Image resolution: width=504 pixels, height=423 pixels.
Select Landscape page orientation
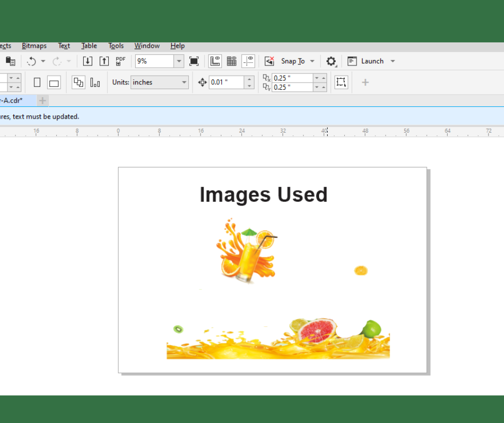pos(54,82)
